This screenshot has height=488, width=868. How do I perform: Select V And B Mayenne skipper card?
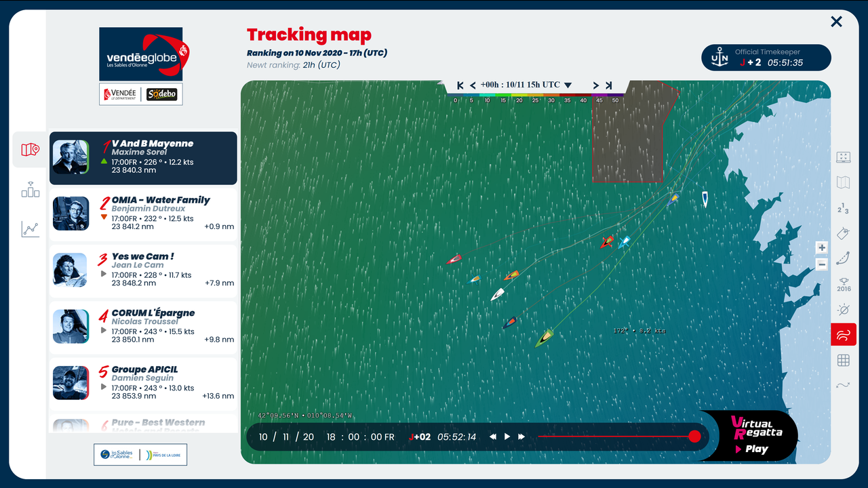click(143, 158)
